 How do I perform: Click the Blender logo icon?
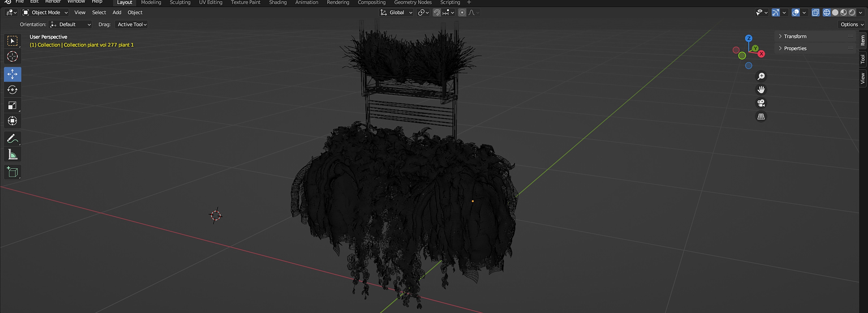pos(8,2)
